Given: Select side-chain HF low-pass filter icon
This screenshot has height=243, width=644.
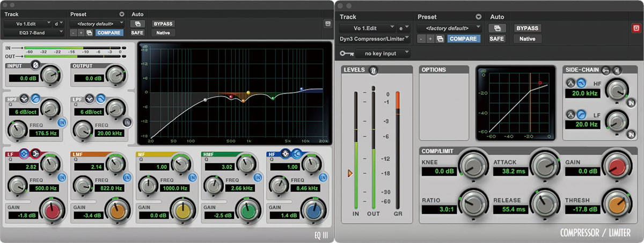Looking at the screenshot, I should pos(580,82).
